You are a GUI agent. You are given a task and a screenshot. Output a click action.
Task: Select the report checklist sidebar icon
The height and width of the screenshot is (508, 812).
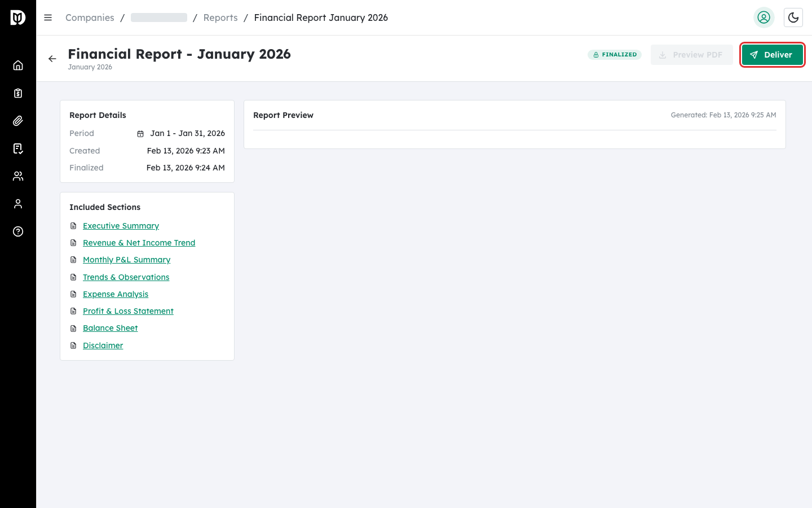[x=18, y=148]
